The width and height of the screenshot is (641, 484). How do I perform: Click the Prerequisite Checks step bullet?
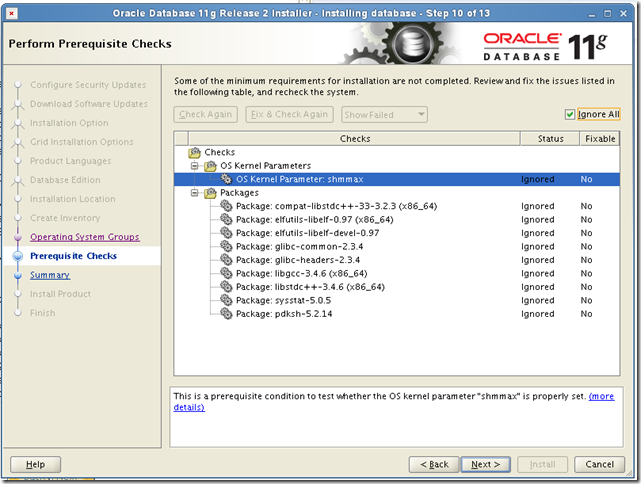coord(18,256)
